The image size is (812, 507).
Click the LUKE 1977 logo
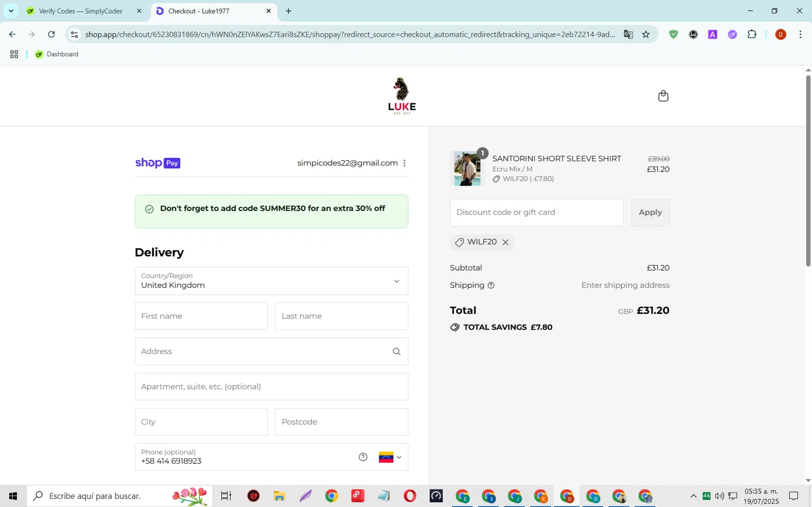tap(402, 96)
